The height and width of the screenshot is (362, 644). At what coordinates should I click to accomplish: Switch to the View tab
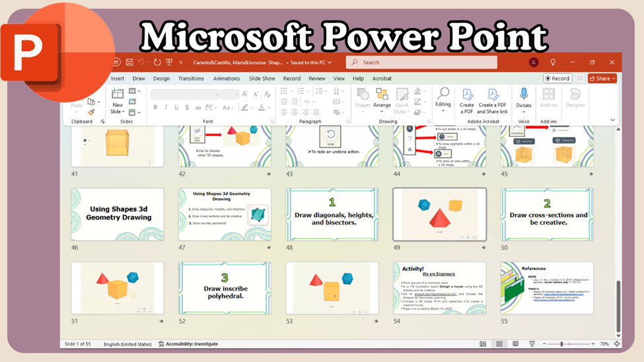point(339,79)
